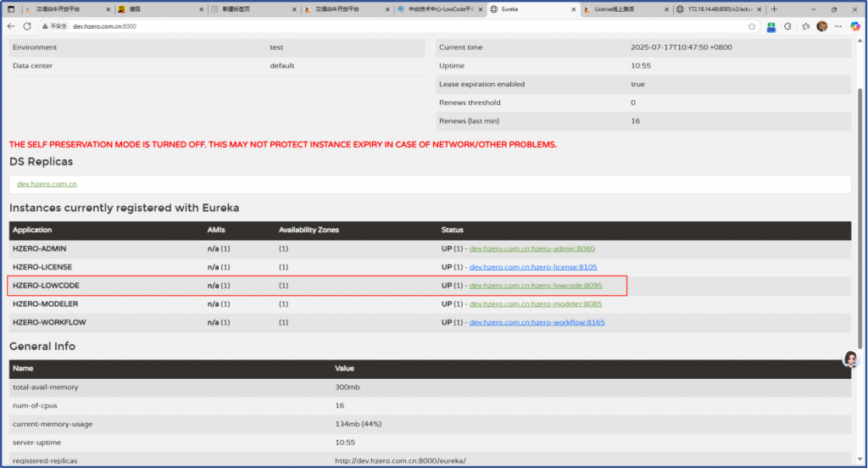Launch Copilot from the toolbar icon
The image size is (868, 468).
pyautogui.click(x=854, y=26)
